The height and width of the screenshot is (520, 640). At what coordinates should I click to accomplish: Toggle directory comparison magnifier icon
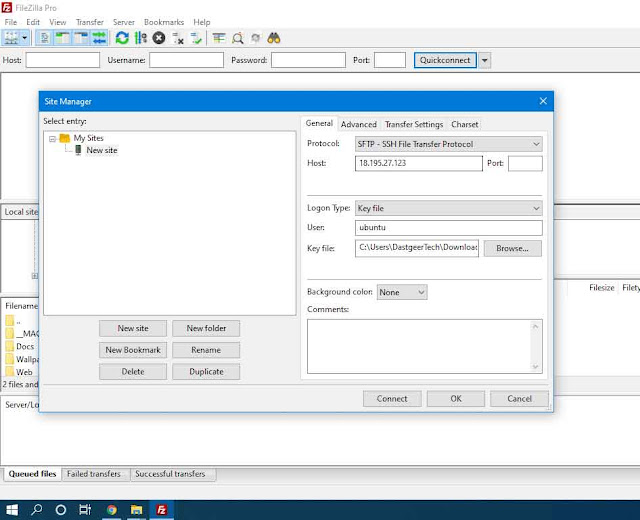click(x=238, y=38)
